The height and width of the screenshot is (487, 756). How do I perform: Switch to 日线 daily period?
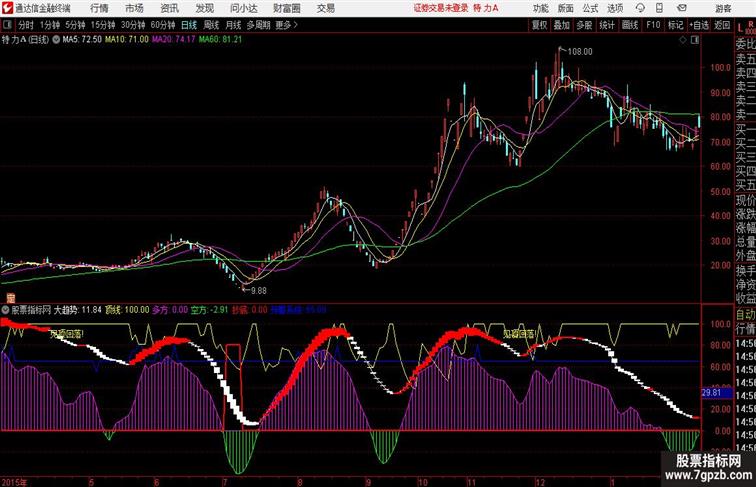pyautogui.click(x=188, y=24)
